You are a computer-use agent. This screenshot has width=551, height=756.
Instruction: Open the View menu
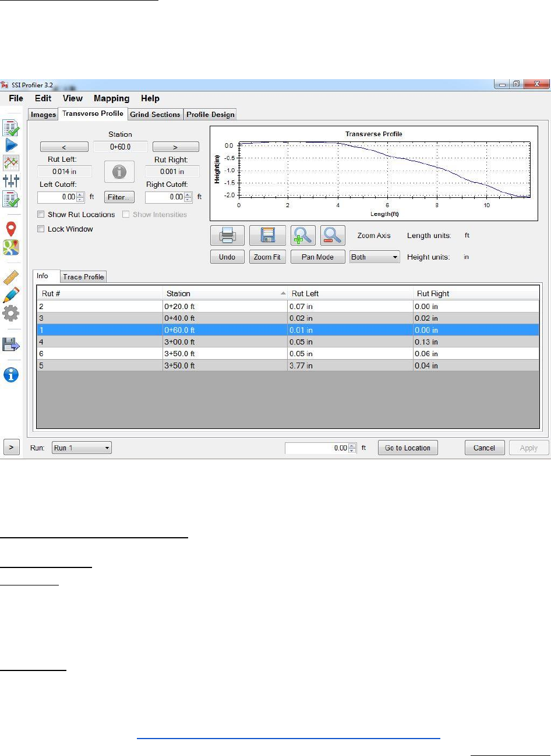click(x=73, y=98)
